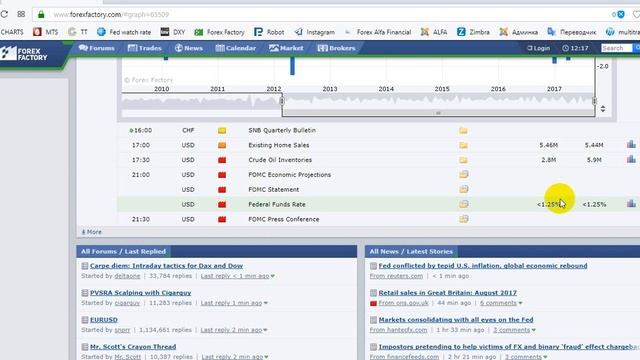Open the TT bookmark
The width and height of the screenshot is (640, 360).
78,32
